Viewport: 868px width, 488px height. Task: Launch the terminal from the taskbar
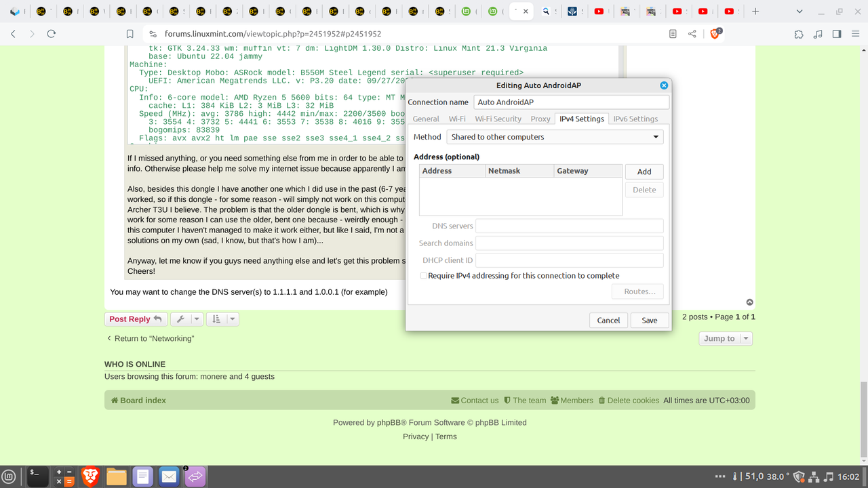pyautogui.click(x=37, y=477)
